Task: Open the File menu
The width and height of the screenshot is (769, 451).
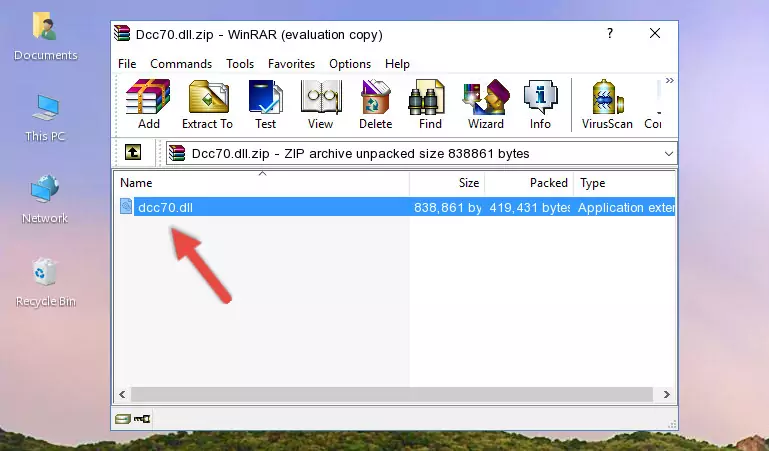Action: coord(127,64)
